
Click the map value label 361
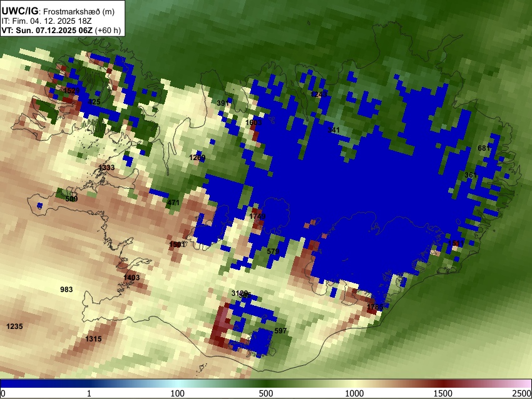pos(471,175)
